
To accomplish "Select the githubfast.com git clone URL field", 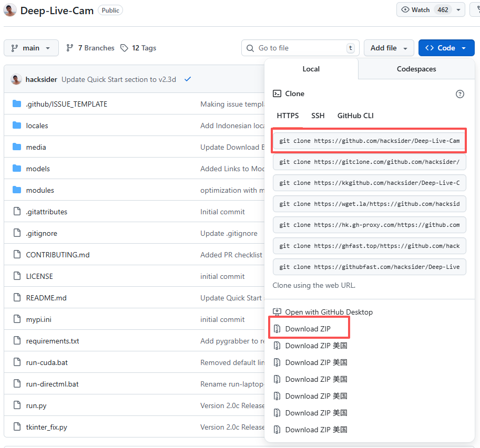I will click(369, 267).
